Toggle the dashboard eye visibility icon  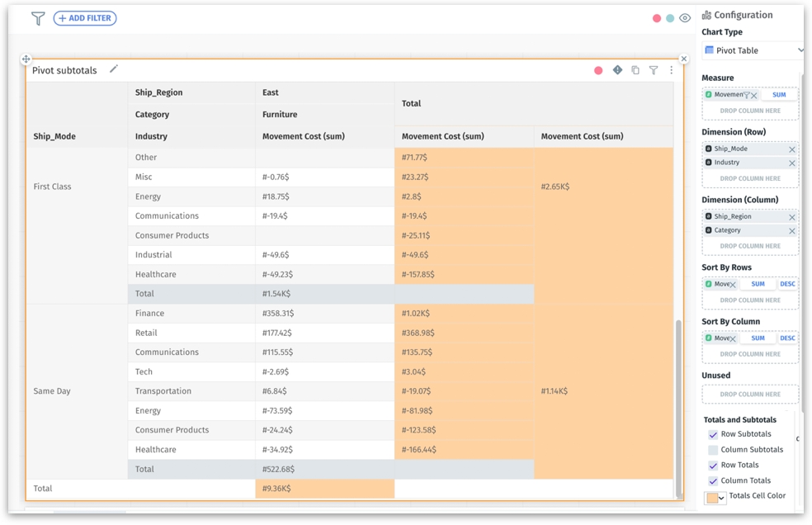point(685,18)
